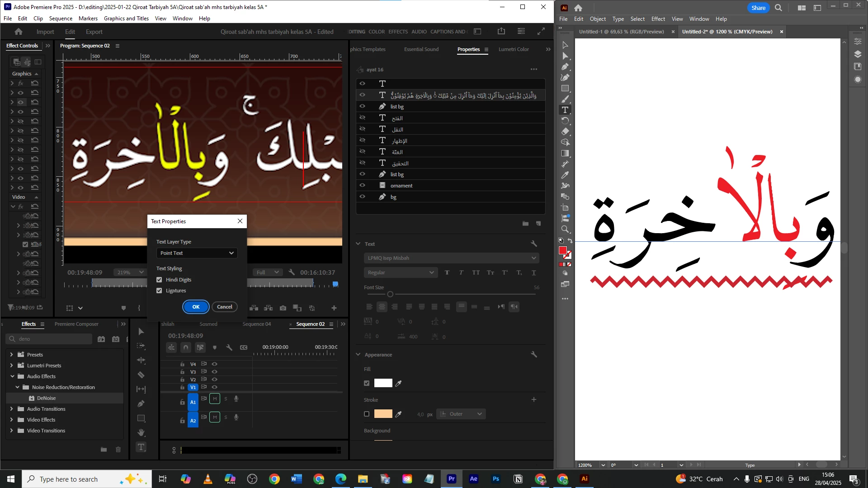Select the Razor tool in Premiere timeline

(141, 375)
